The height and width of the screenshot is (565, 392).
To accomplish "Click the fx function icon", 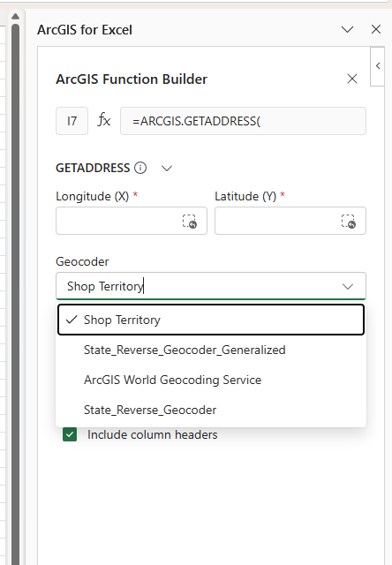I will tap(104, 120).
